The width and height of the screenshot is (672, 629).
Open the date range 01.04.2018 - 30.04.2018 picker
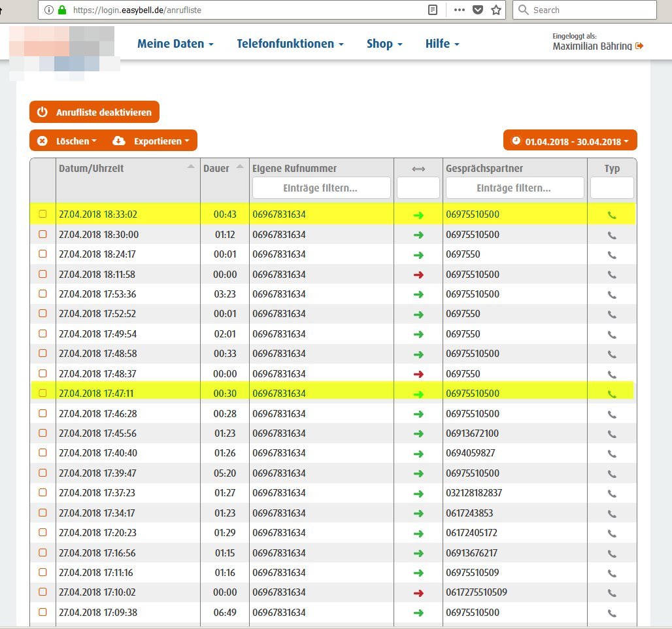click(x=569, y=141)
